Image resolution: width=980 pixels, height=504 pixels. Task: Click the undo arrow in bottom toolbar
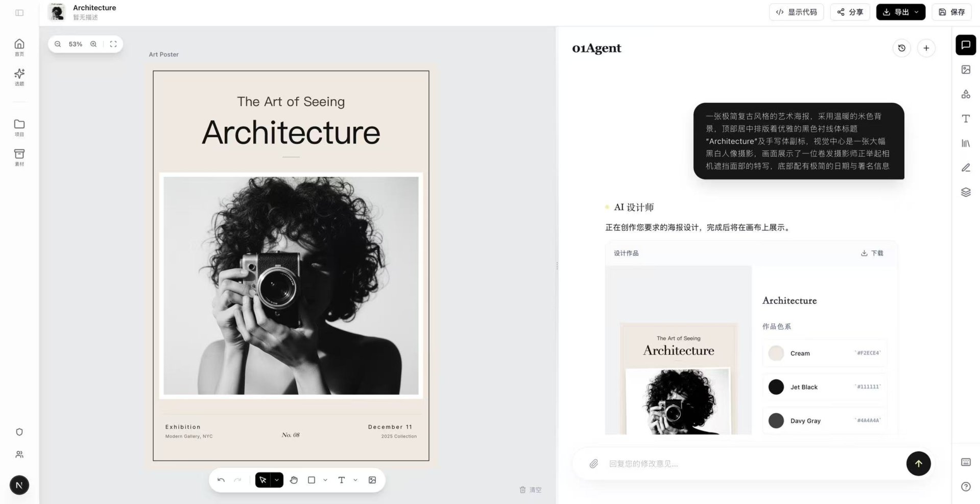point(221,480)
